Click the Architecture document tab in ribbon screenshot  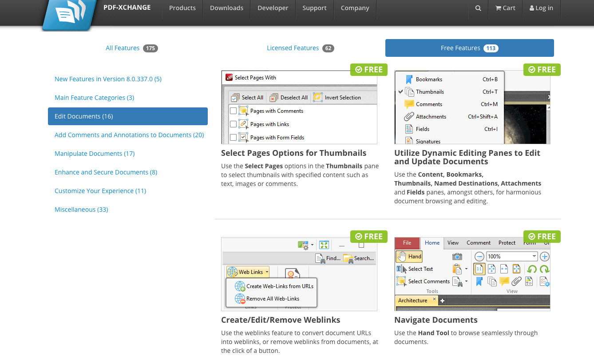416,301
